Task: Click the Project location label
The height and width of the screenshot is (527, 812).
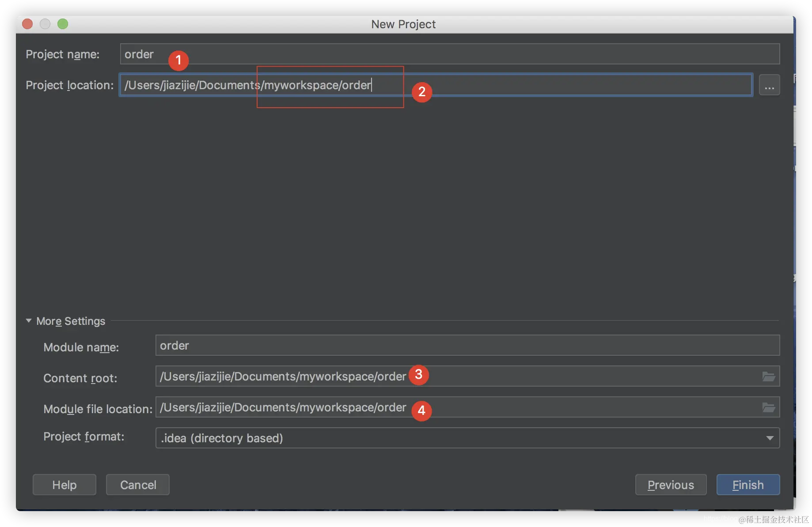Action: click(70, 85)
